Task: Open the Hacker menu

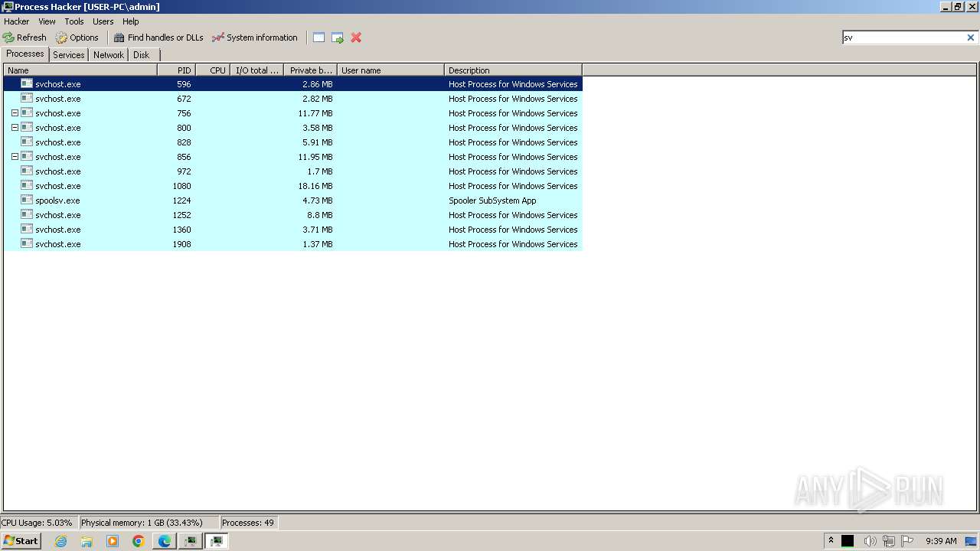Action: tap(17, 21)
